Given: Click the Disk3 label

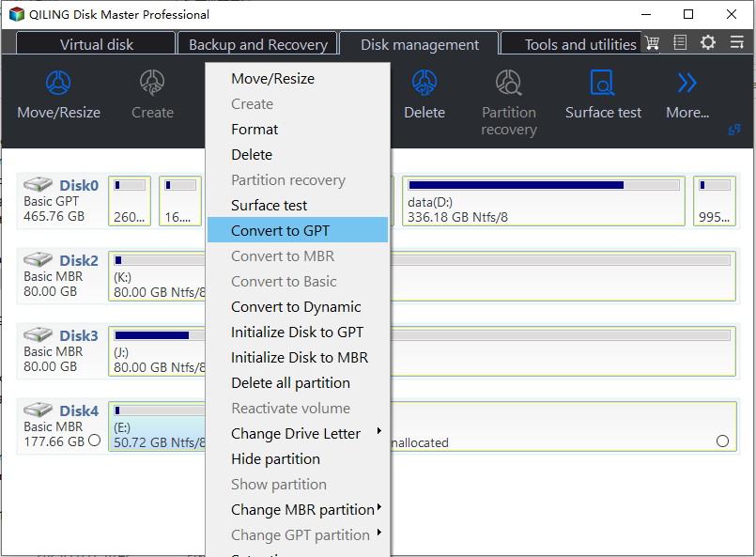Looking at the screenshot, I should click(79, 335).
